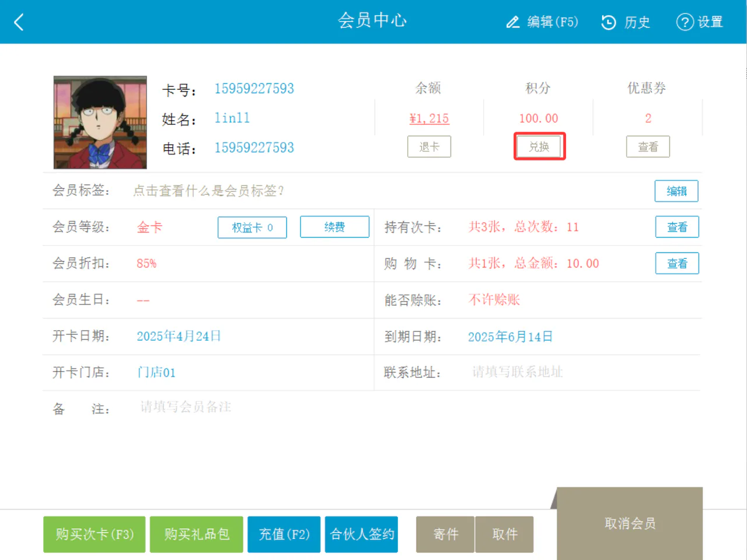
Task: Click the member level 金卡
Action: click(x=149, y=228)
